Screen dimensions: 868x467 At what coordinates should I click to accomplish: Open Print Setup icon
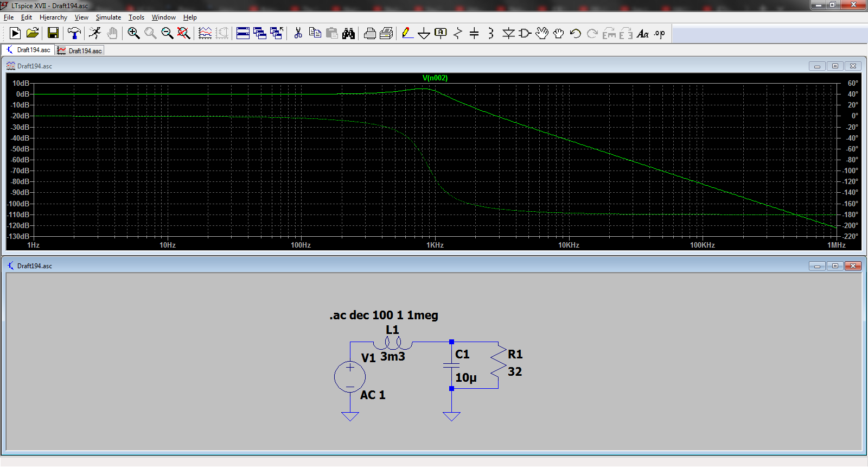coord(386,33)
